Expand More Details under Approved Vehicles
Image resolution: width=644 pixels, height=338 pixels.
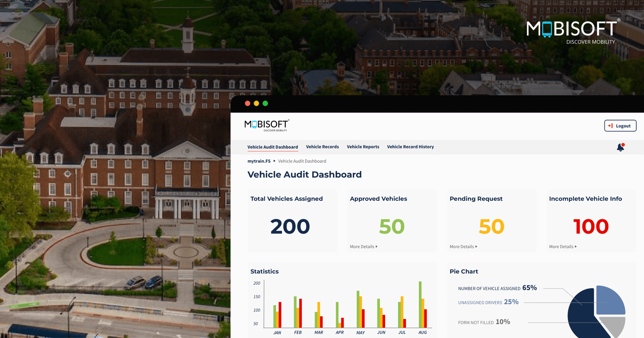[x=364, y=247]
